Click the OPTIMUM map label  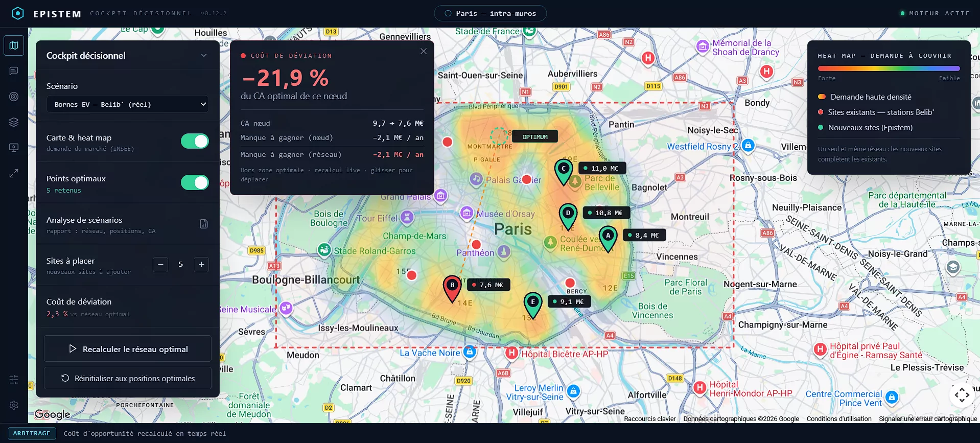pos(535,136)
